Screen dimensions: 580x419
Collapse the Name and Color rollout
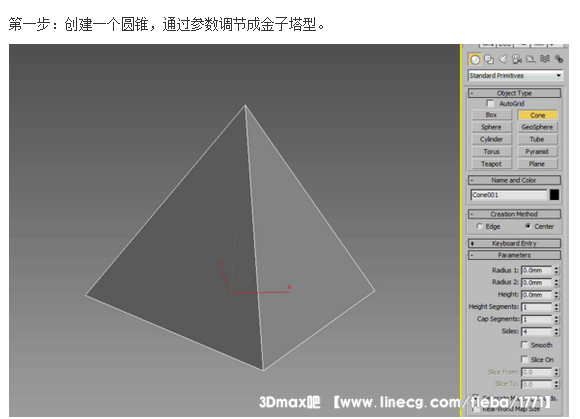[x=515, y=180]
